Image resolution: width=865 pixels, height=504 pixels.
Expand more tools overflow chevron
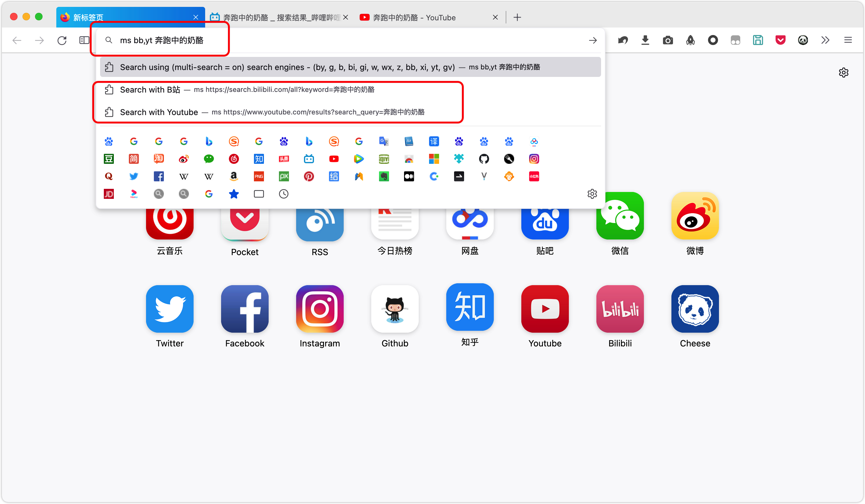coord(825,40)
